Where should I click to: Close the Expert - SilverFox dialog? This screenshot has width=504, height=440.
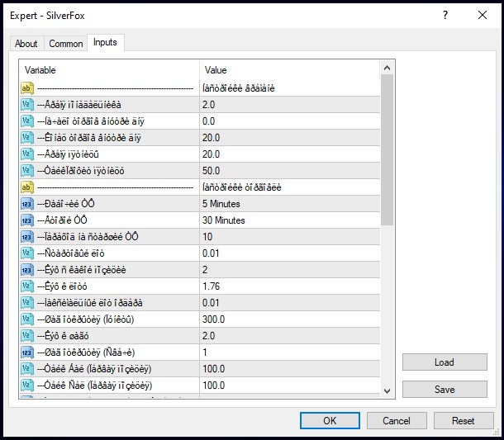pyautogui.click(x=483, y=15)
